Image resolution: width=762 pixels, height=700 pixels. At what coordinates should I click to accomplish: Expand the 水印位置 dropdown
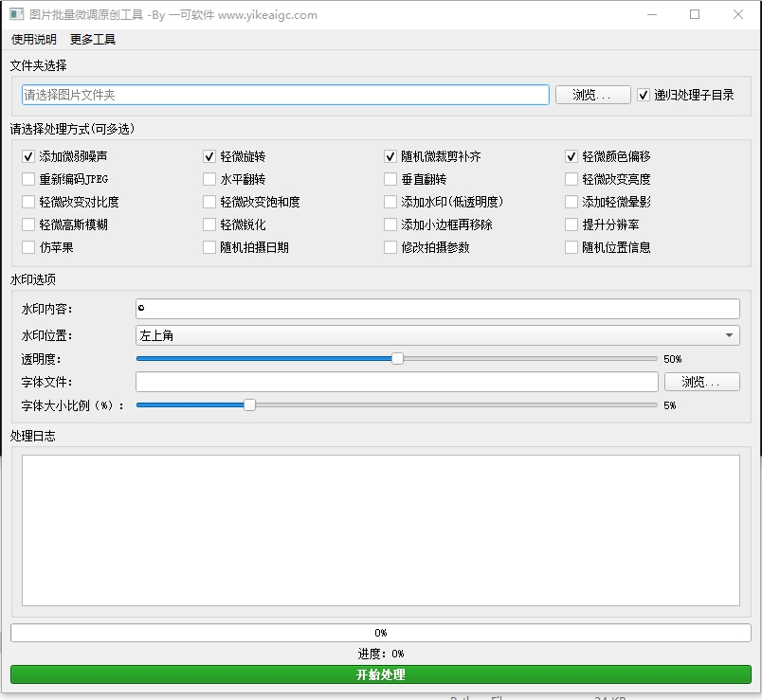coord(437,335)
